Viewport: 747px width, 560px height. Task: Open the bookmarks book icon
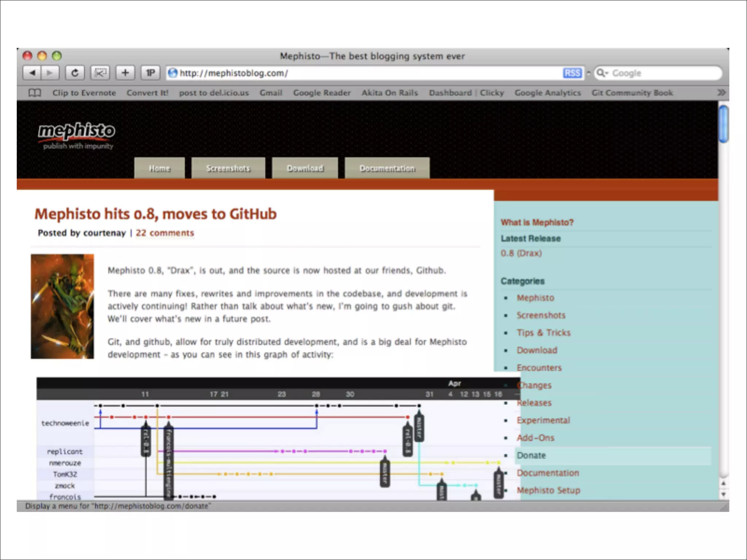(35, 93)
